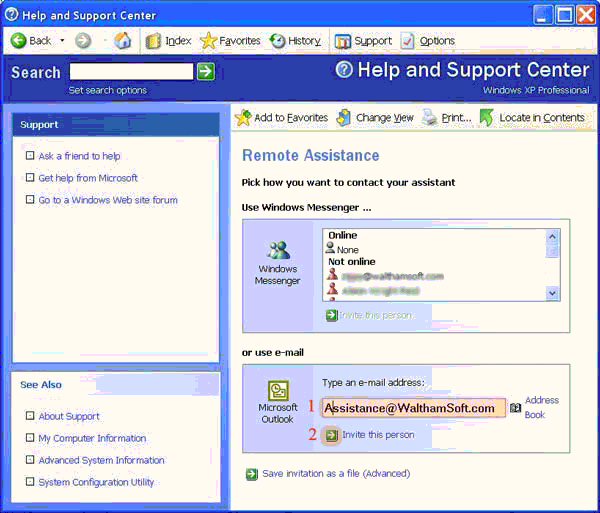
Task: Maximize the Help and Support Center window
Action: [564, 15]
